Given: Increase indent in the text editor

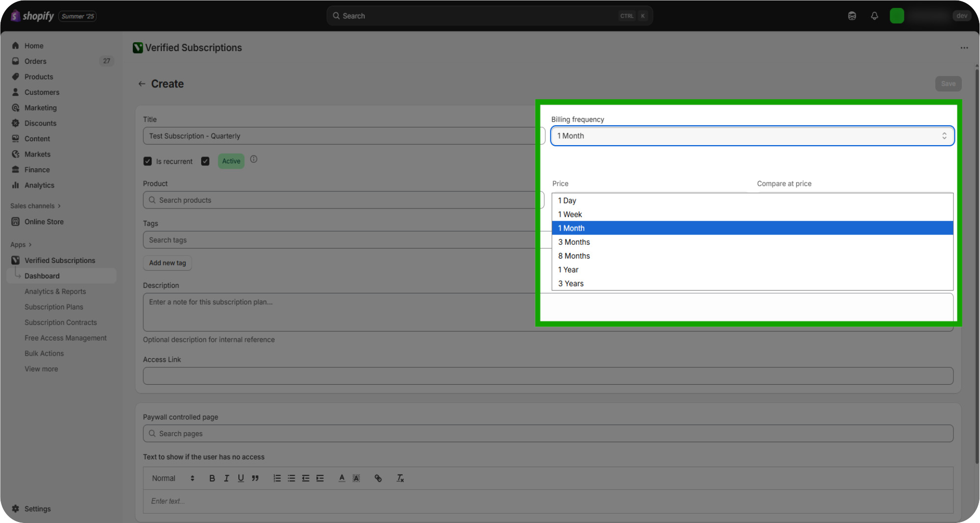Looking at the screenshot, I should point(320,478).
